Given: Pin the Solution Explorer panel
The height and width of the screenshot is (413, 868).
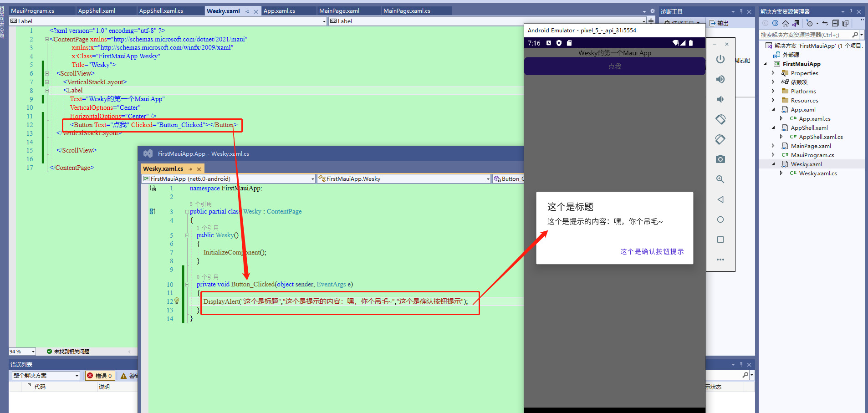Looking at the screenshot, I should (x=851, y=11).
